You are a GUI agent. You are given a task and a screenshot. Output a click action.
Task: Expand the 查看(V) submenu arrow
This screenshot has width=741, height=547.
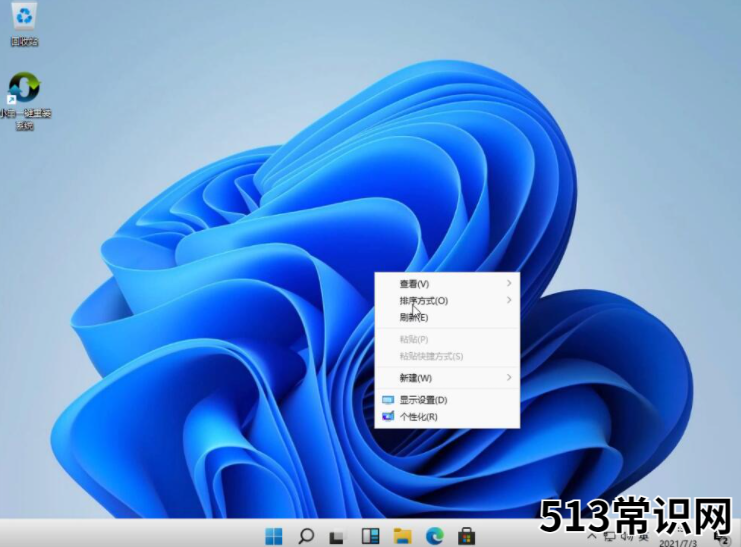[509, 283]
